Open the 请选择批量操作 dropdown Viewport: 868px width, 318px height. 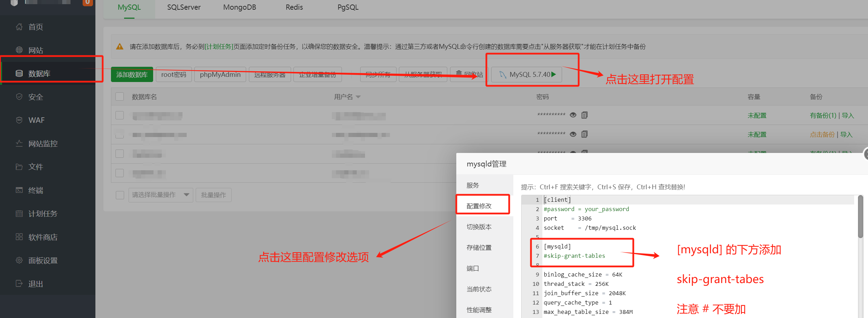tap(161, 195)
